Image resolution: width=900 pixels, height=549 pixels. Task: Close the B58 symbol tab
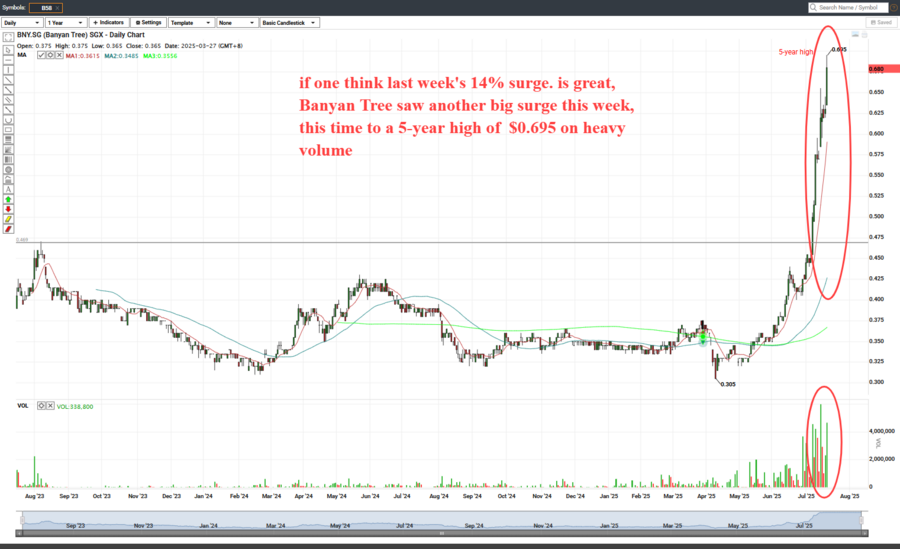tap(57, 8)
